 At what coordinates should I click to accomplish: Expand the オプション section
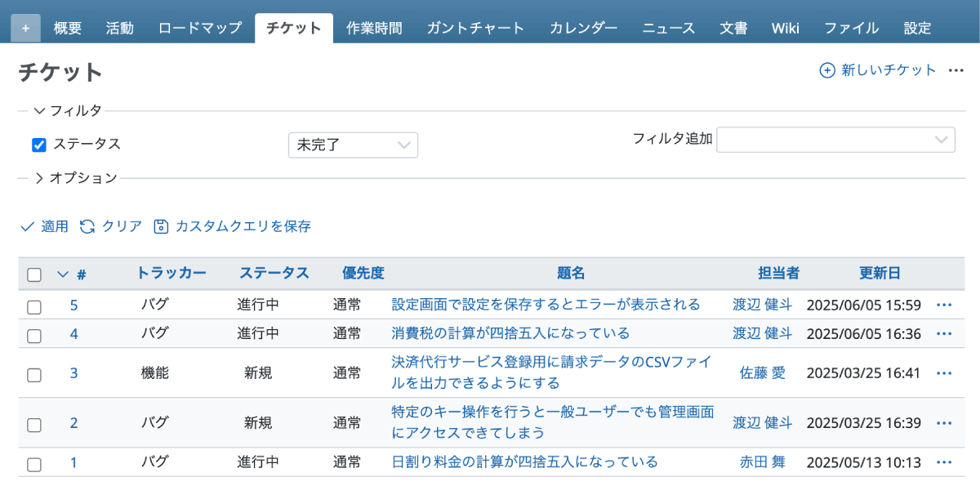point(39,178)
